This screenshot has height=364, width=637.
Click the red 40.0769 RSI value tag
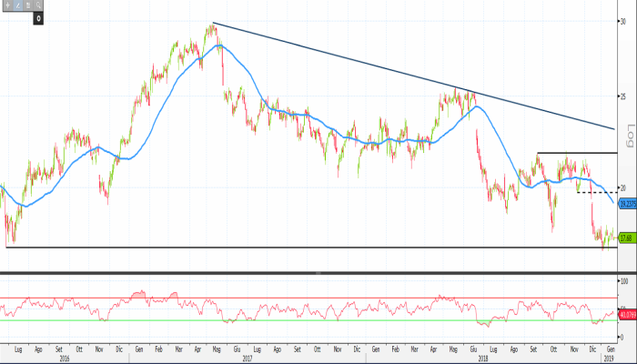(626, 314)
